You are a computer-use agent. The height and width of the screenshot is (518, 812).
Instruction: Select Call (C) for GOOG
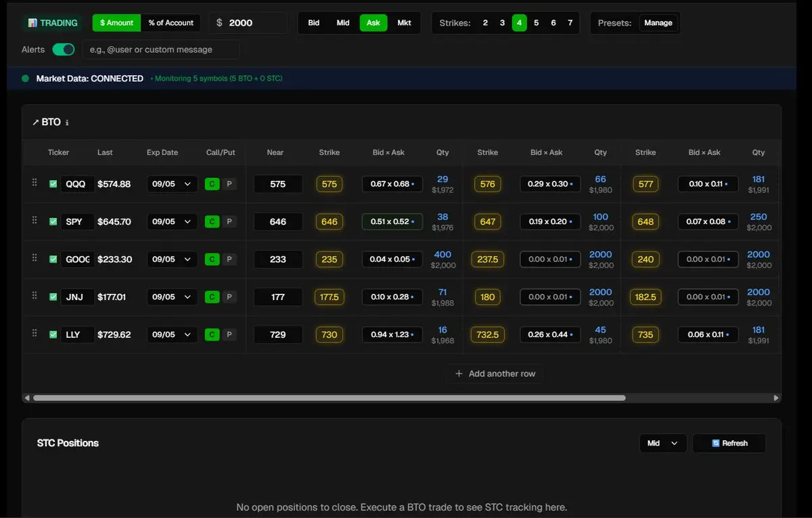tap(212, 259)
